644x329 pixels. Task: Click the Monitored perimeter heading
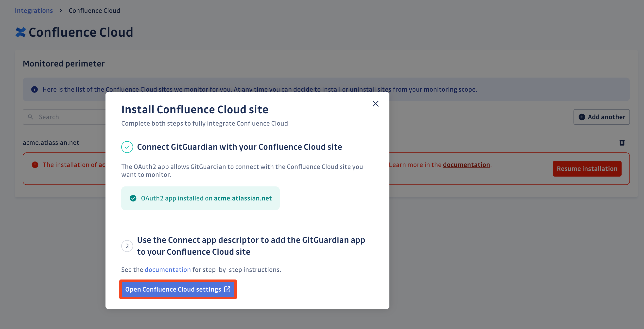[x=64, y=64]
